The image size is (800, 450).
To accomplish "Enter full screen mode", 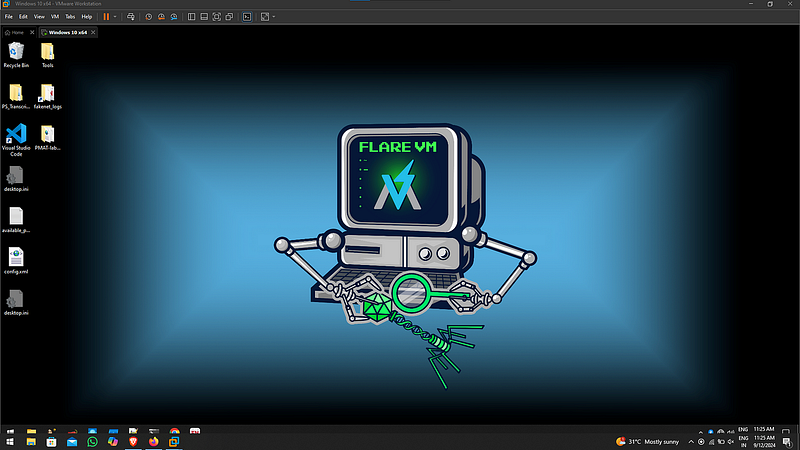I will pos(217,17).
